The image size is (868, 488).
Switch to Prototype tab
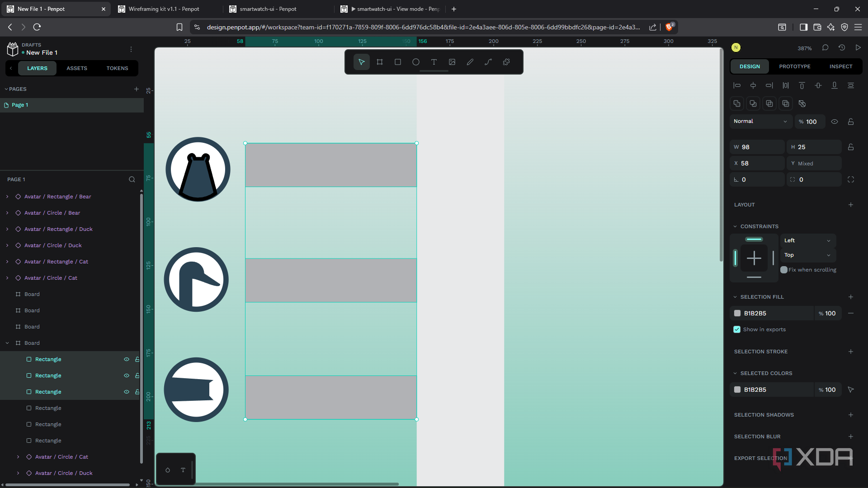795,66
